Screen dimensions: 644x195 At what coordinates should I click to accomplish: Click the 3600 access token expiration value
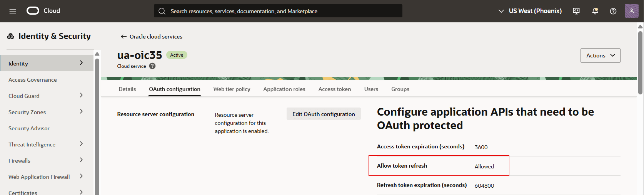point(481,147)
